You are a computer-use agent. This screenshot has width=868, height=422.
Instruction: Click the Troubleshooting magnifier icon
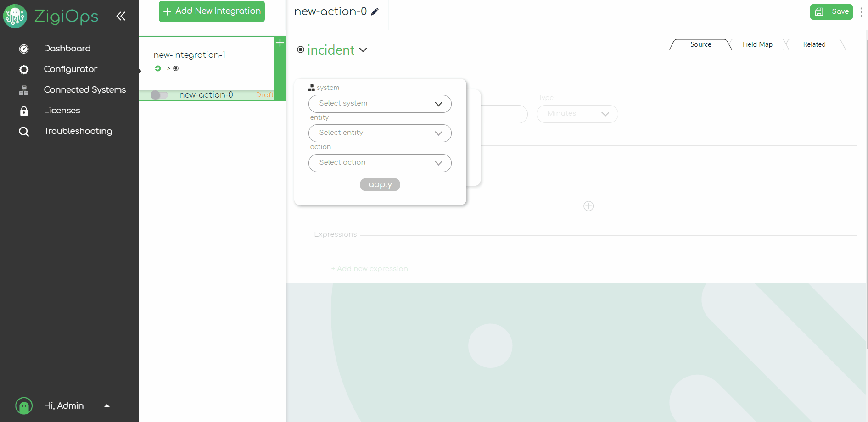[x=24, y=132]
